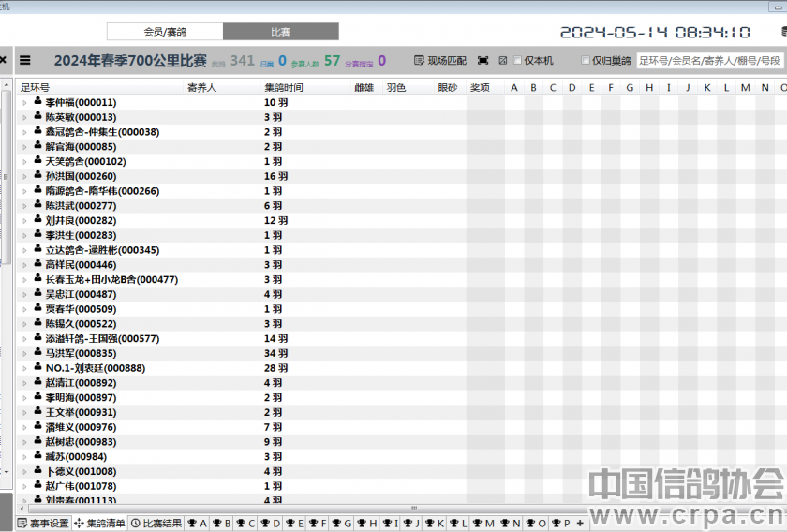This screenshot has height=532, width=787.
Task: Expand the 陈英敏(000013) row
Action: [x=24, y=117]
